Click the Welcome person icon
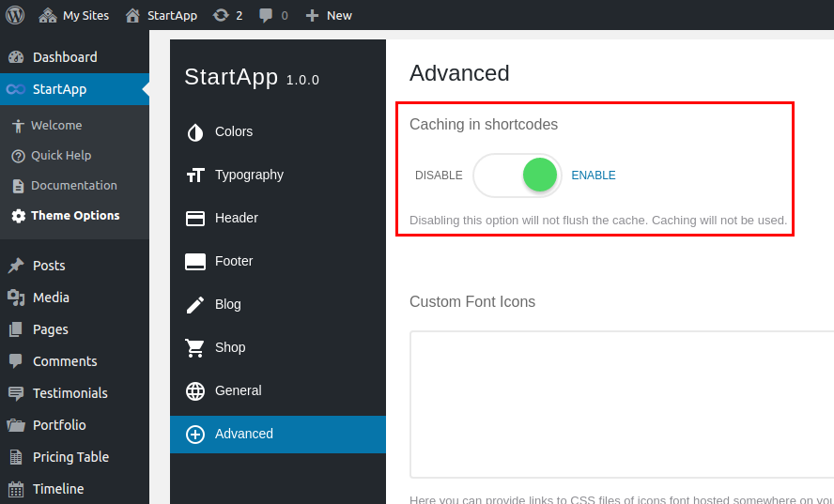Viewport: 834px width, 504px height. 18,126
